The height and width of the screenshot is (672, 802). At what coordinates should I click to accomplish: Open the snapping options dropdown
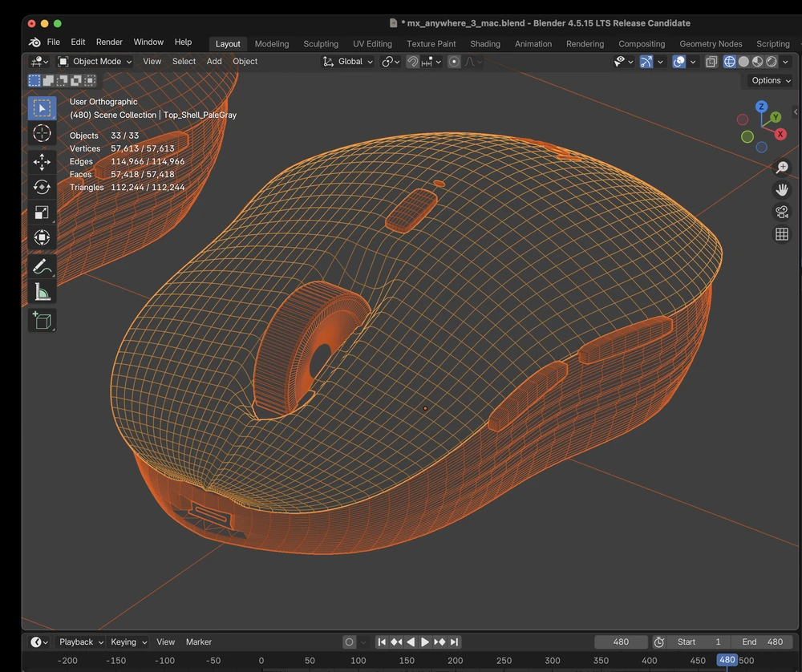431,62
